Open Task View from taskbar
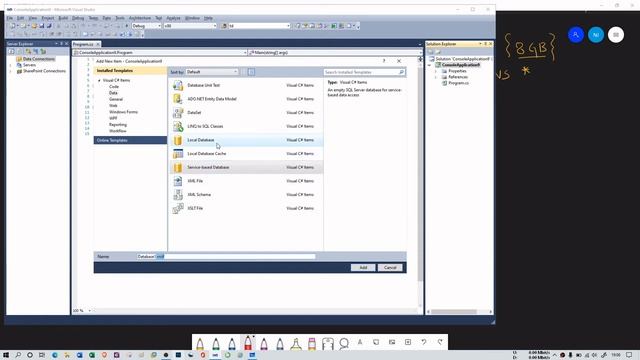Image resolution: width=640 pixels, height=360 pixels. click(x=42, y=355)
